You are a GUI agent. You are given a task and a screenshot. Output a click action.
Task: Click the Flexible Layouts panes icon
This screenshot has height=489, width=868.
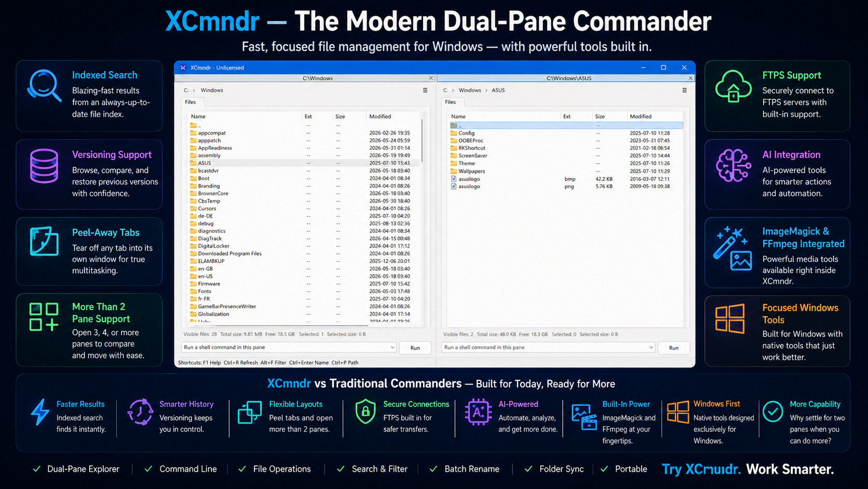coord(250,412)
